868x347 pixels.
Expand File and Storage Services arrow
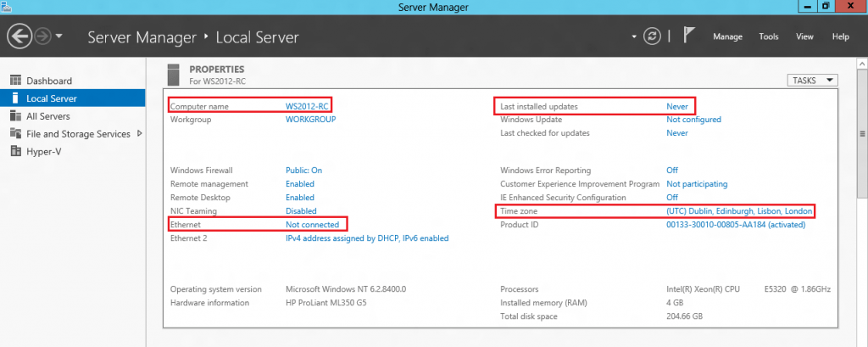[x=139, y=134]
